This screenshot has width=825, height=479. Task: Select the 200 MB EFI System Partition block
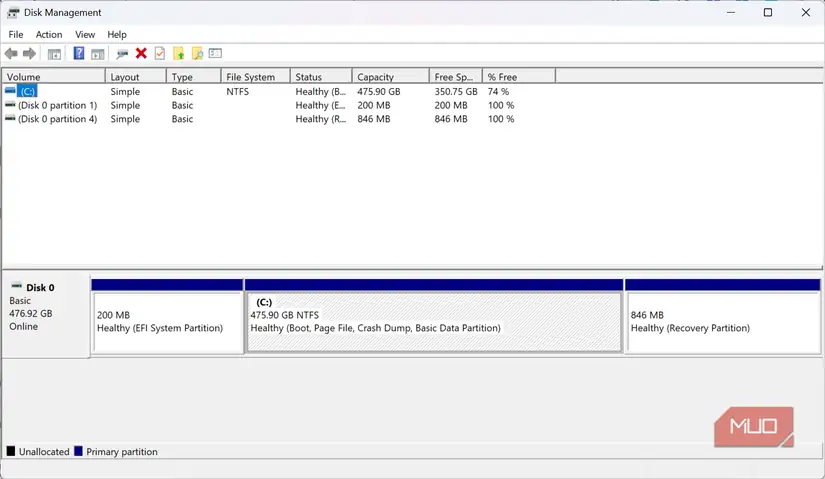[167, 317]
